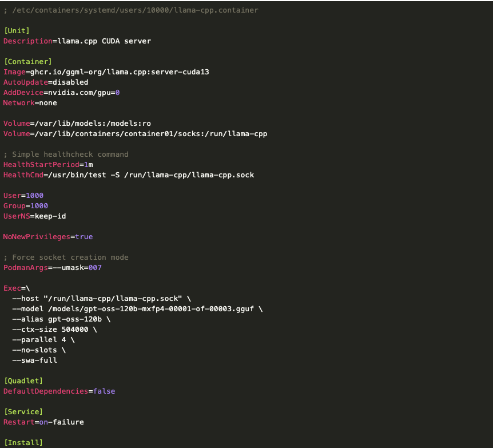Click the comment 'Force socket creation mode'
493x448 pixels.
coord(70,257)
